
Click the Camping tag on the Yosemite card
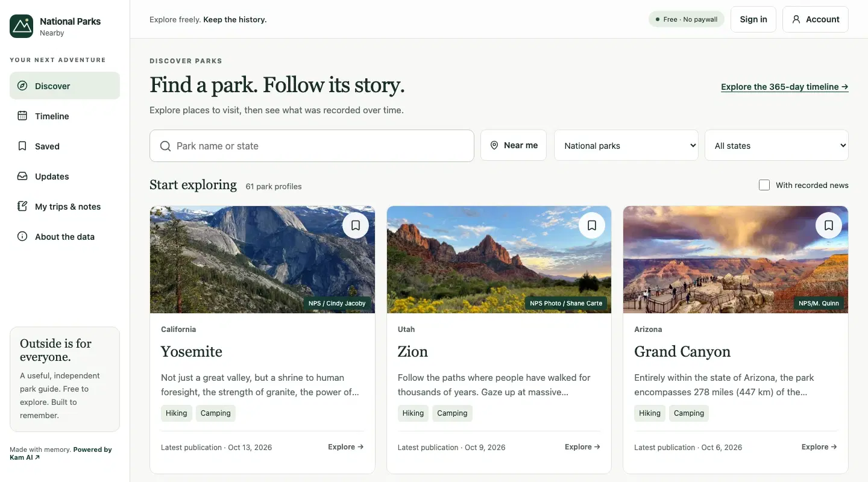coord(216,413)
